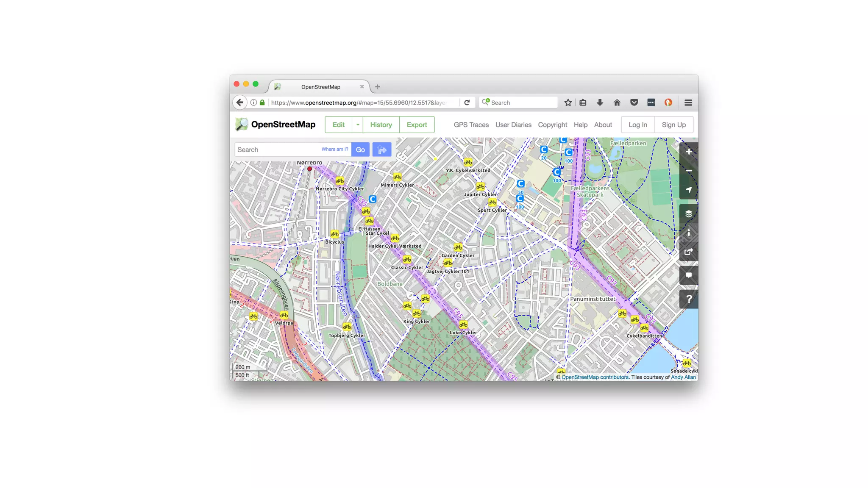
Task: Reload the page in the browser
Action: pos(467,103)
